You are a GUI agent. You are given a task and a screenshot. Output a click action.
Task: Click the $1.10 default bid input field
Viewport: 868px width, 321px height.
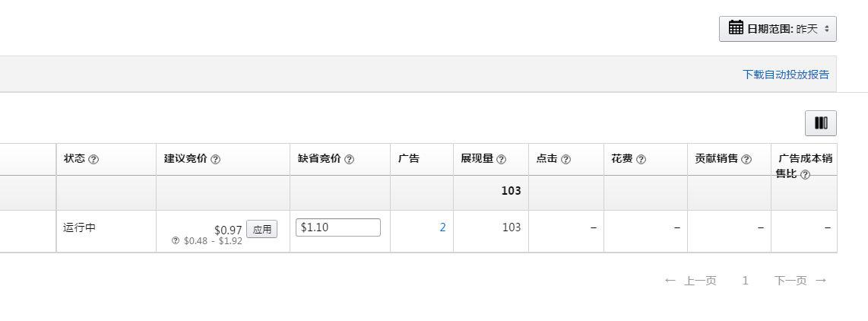[338, 227]
